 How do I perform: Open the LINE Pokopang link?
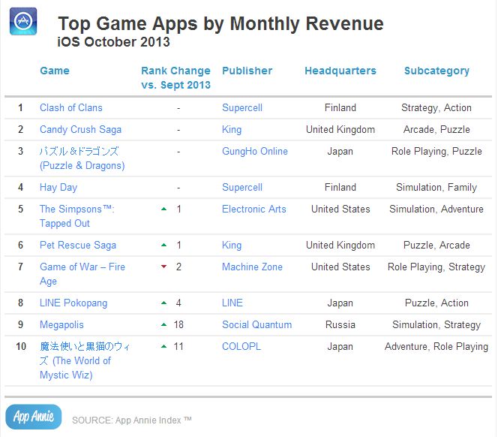(73, 303)
